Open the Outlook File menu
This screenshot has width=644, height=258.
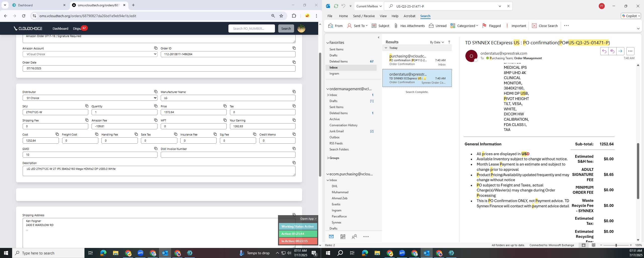[330, 16]
